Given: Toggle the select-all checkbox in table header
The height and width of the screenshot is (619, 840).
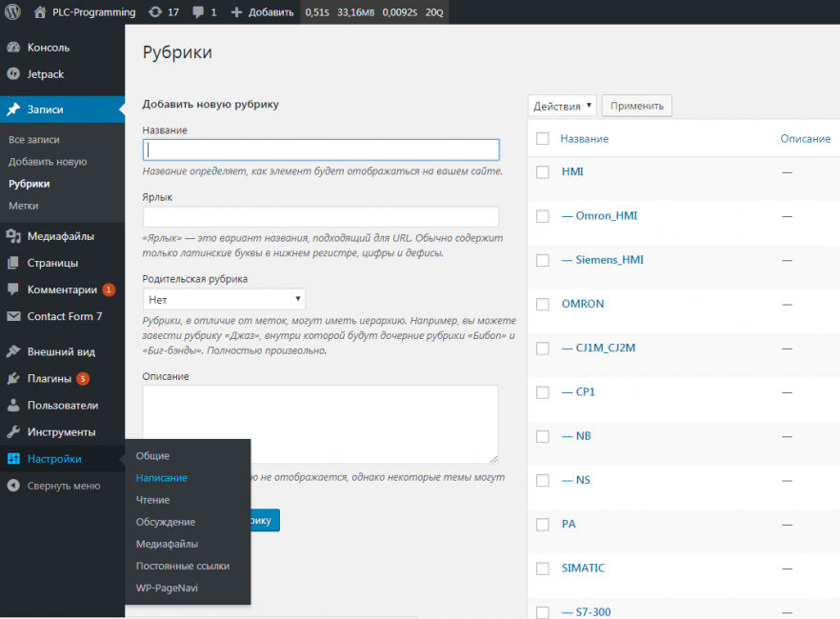Looking at the screenshot, I should pos(543,139).
